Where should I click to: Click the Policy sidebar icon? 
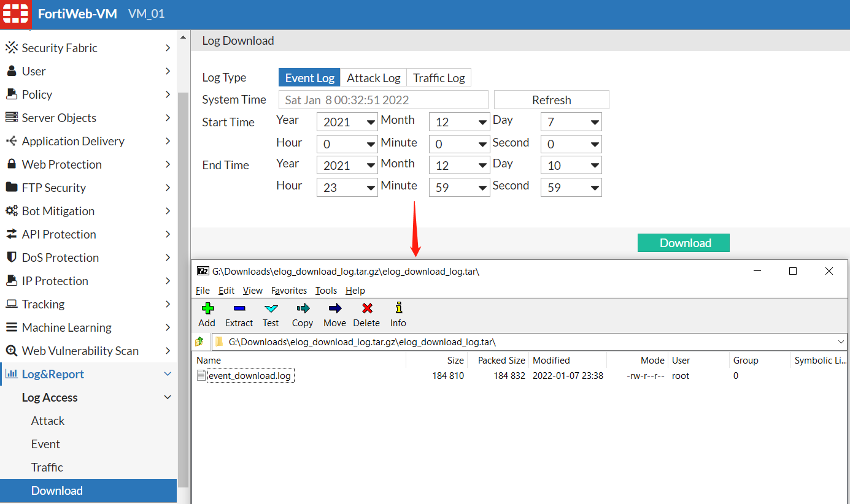coord(11,94)
